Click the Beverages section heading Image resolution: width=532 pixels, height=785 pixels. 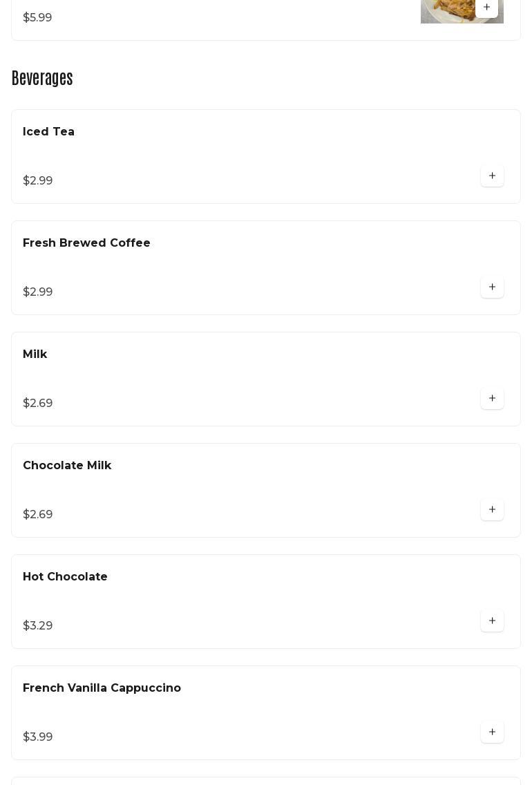[42, 79]
